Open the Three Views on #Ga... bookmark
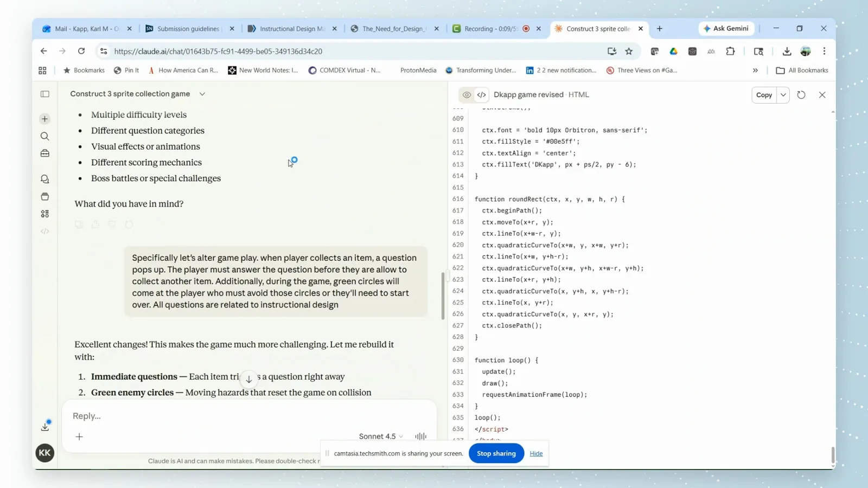The image size is (868, 488). 642,70
